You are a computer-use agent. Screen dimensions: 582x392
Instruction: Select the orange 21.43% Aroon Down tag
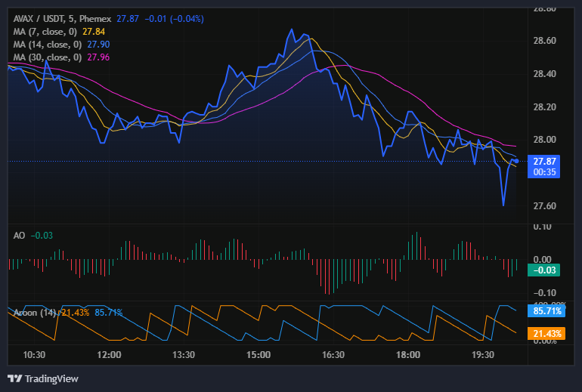pyautogui.click(x=544, y=334)
